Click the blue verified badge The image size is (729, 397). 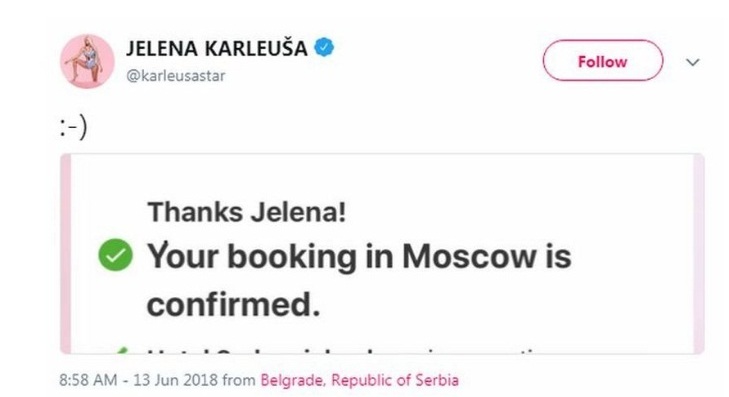[325, 47]
